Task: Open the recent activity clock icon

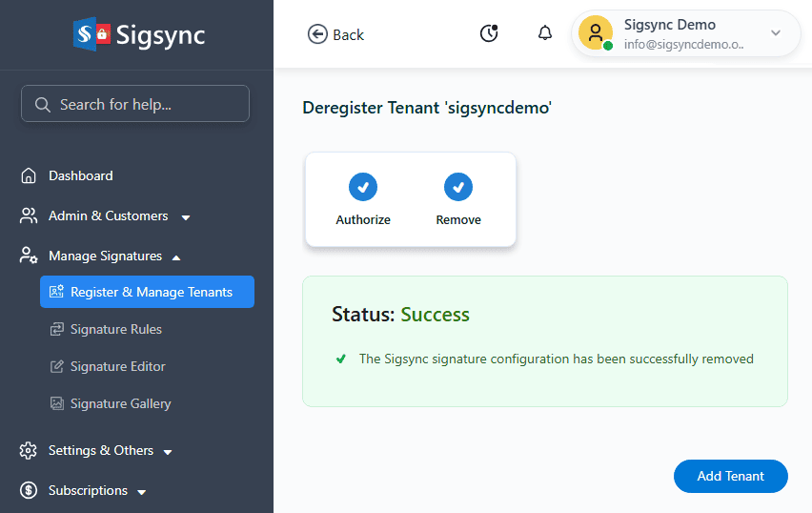Action: [x=489, y=33]
